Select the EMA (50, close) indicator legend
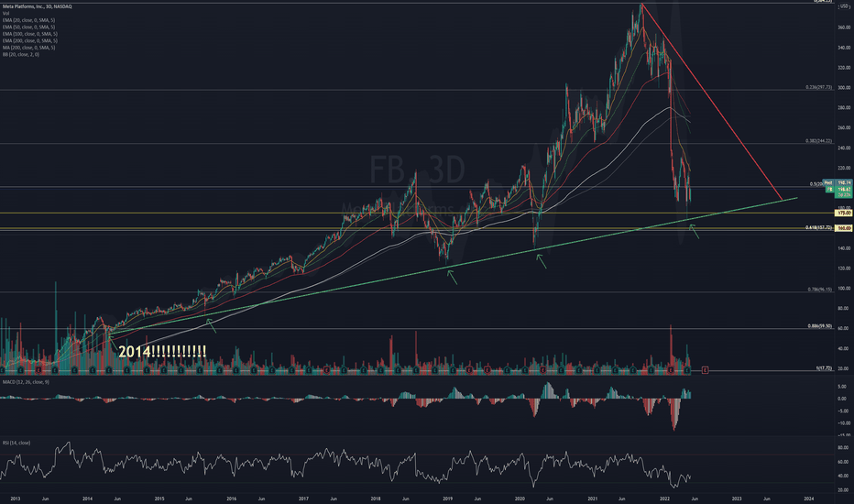 pyautogui.click(x=29, y=27)
